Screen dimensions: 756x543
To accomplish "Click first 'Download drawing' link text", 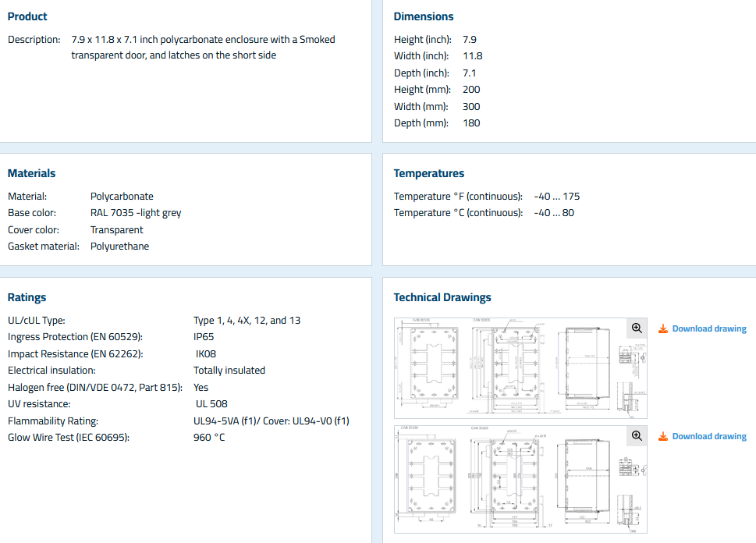I will tap(709, 328).
